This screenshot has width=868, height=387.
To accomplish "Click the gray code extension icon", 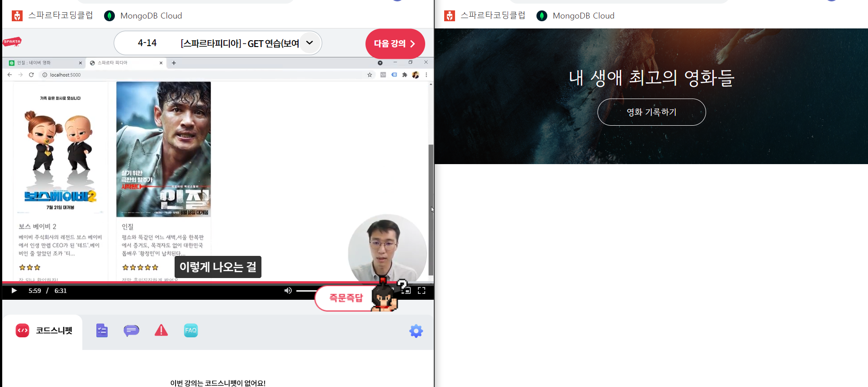I will 383,75.
